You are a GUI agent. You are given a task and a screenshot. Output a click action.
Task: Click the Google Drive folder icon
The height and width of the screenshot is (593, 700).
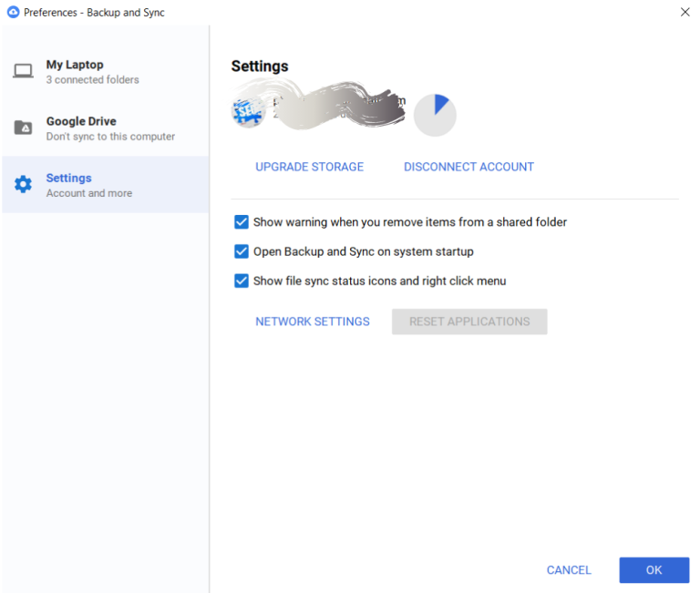click(x=23, y=128)
